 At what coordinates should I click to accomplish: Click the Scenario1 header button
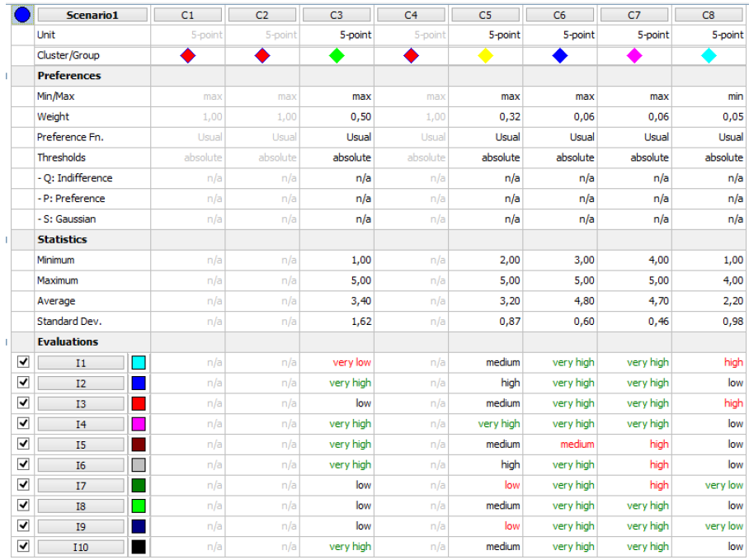click(x=92, y=15)
